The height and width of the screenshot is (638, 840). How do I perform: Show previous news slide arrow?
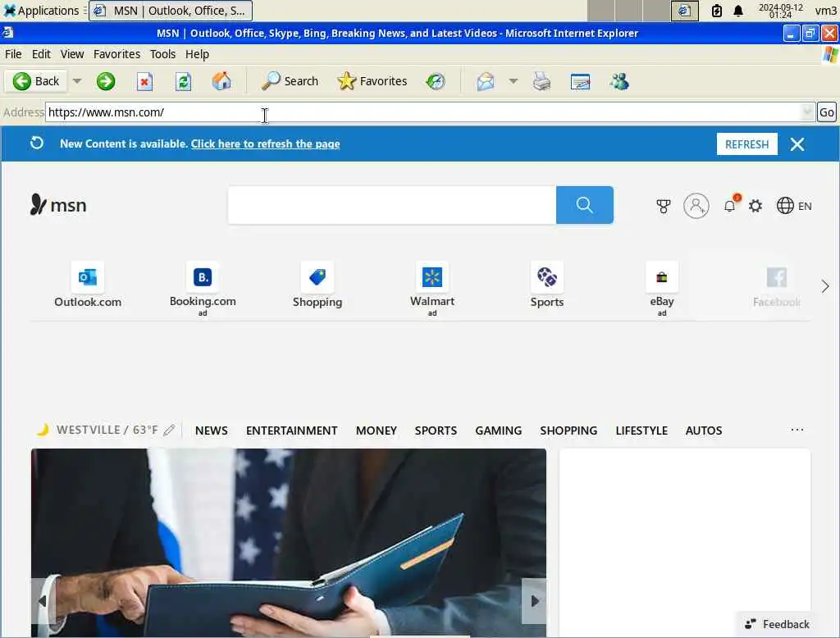pyautogui.click(x=43, y=601)
